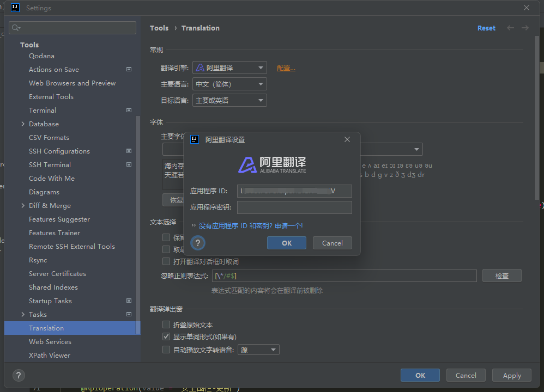This screenshot has width=544, height=392.
Task: Close the Alibaba translate settings dialog
Action: coord(347,139)
